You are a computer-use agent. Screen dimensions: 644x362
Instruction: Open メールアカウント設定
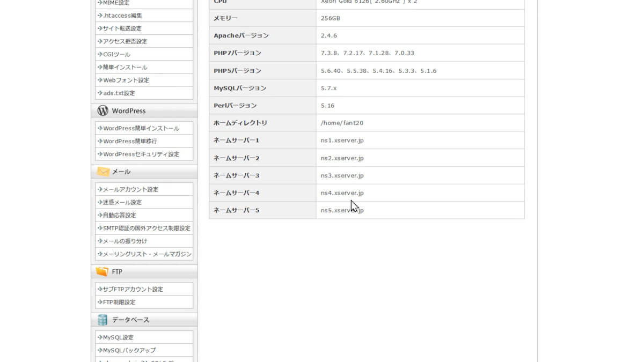pos(131,189)
